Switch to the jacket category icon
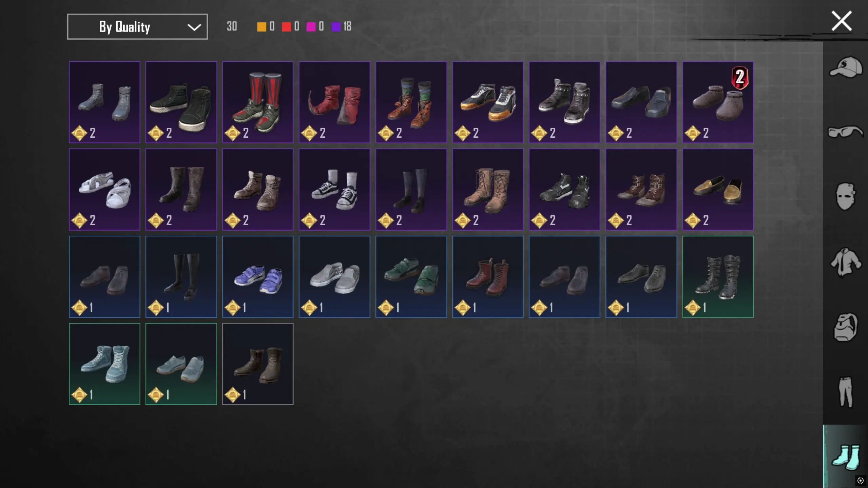Image resolution: width=868 pixels, height=488 pixels. [x=846, y=262]
